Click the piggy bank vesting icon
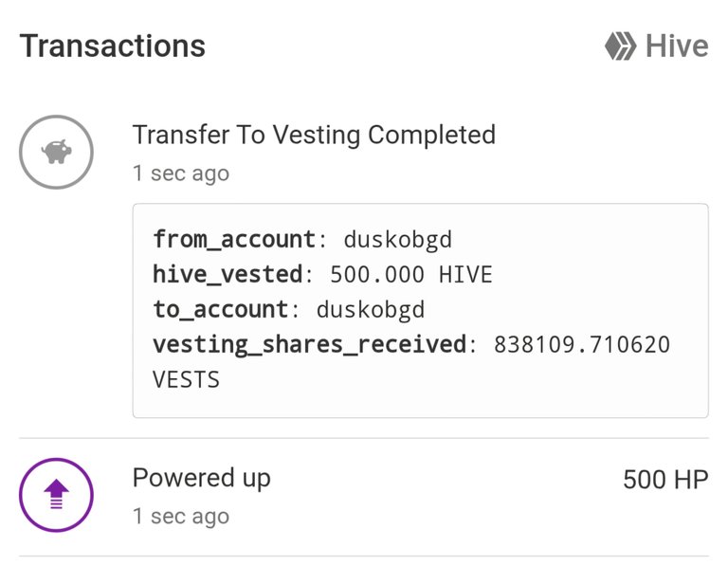 point(56,152)
